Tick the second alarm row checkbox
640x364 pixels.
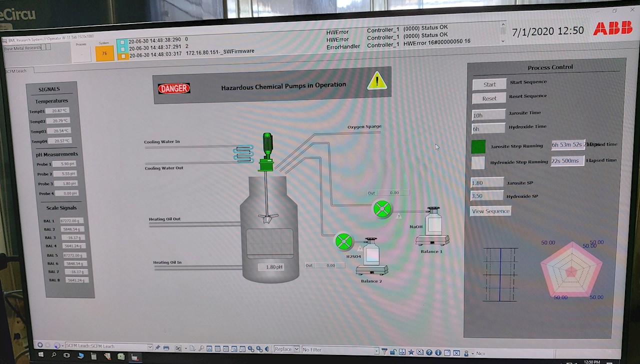tap(123, 48)
